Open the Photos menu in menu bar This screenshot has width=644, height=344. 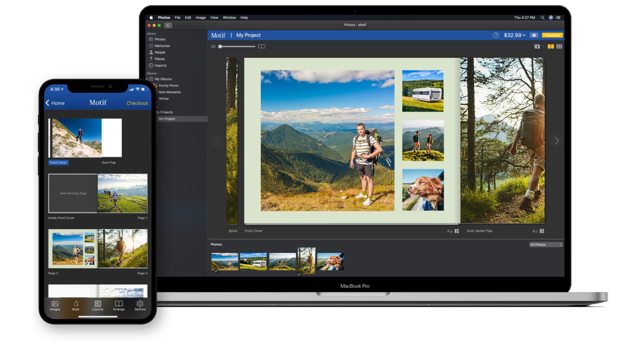[x=164, y=18]
